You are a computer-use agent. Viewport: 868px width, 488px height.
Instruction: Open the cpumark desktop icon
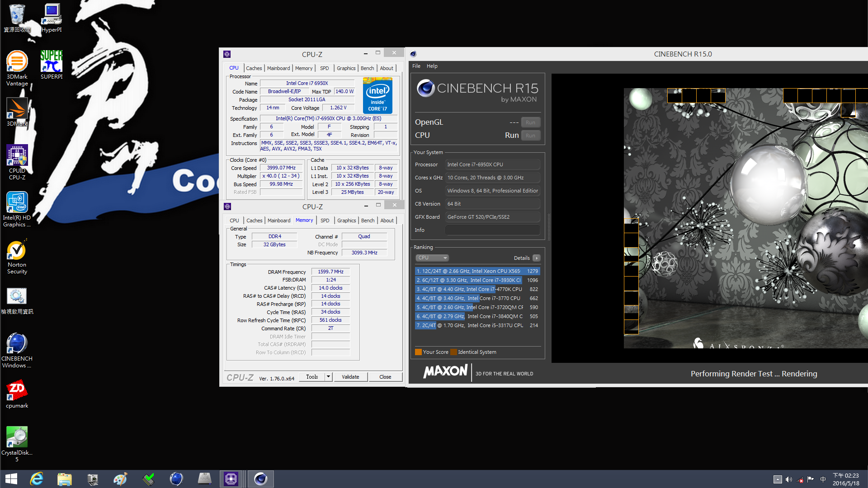(17, 394)
